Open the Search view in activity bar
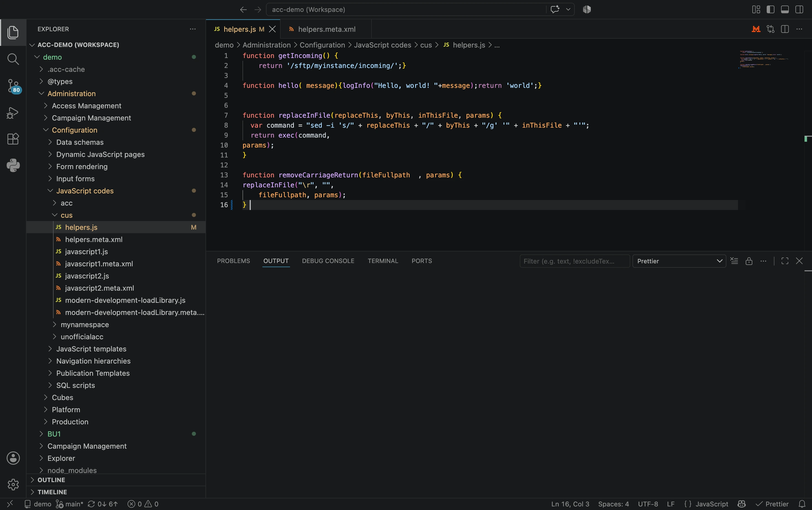The height and width of the screenshot is (510, 812). (13, 59)
